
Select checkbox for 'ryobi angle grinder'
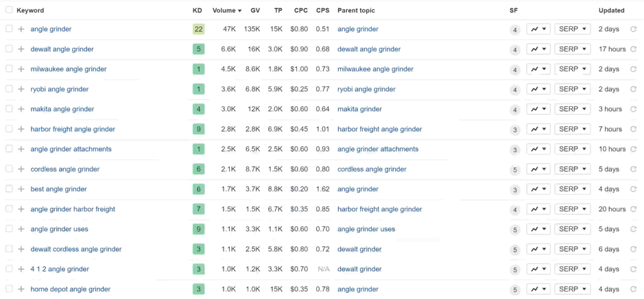(9, 88)
